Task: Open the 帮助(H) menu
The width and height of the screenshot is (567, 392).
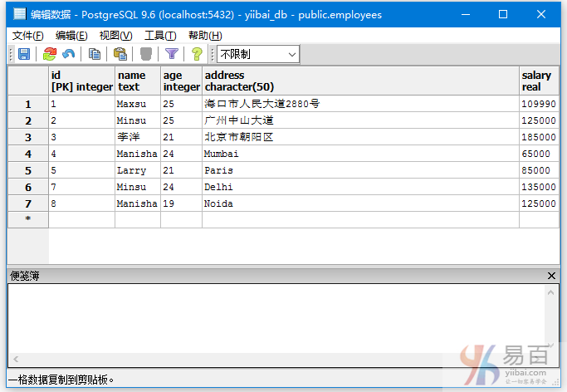Action: click(205, 35)
